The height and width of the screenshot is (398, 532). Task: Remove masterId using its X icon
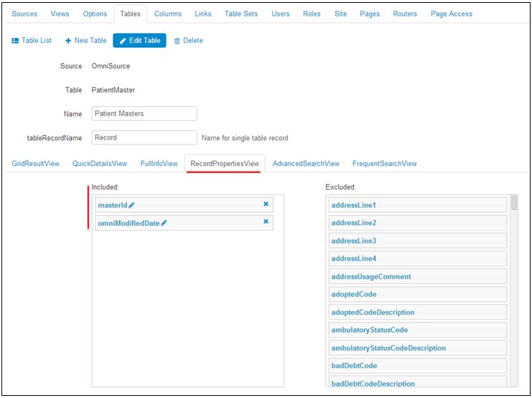coord(266,204)
